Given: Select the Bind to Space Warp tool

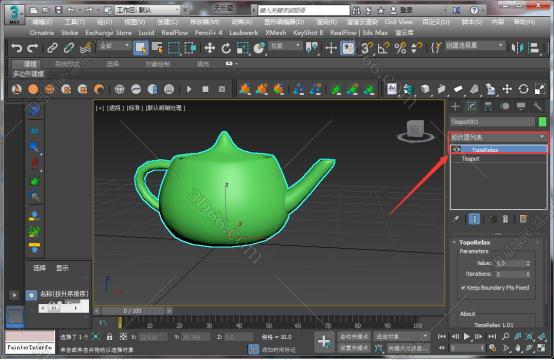Looking at the screenshot, I should [86, 48].
